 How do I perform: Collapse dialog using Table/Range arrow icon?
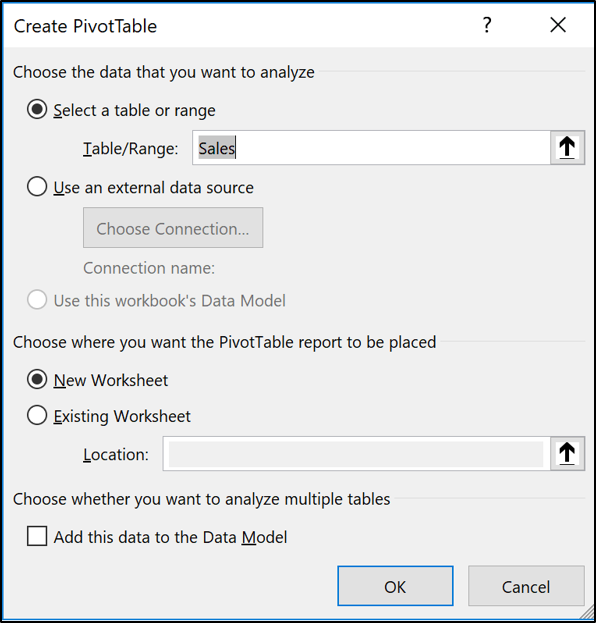point(567,147)
